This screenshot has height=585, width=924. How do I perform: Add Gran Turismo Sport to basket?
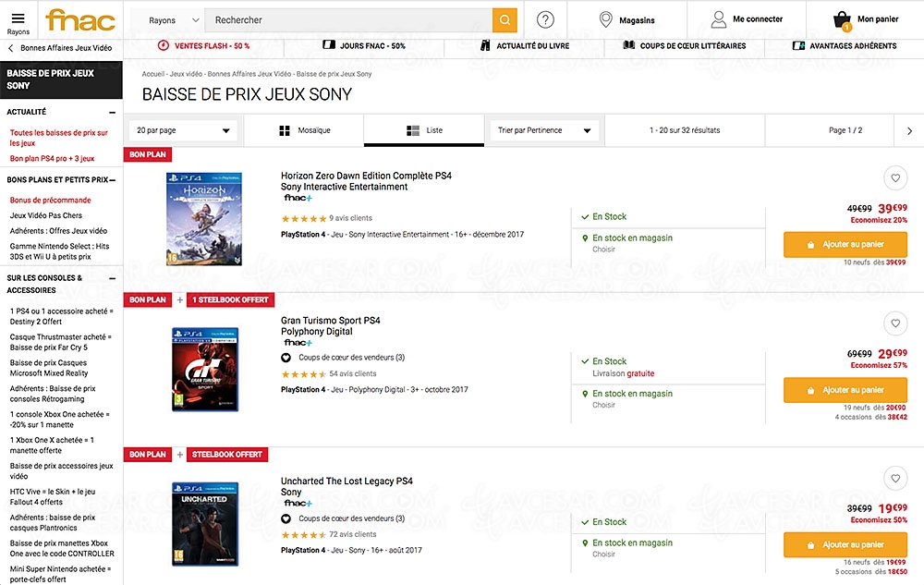point(845,390)
